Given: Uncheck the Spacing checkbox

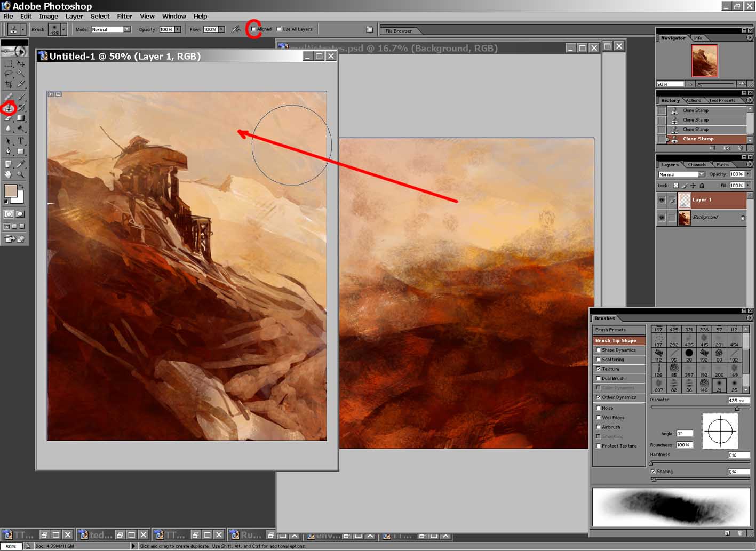Looking at the screenshot, I should (x=652, y=472).
